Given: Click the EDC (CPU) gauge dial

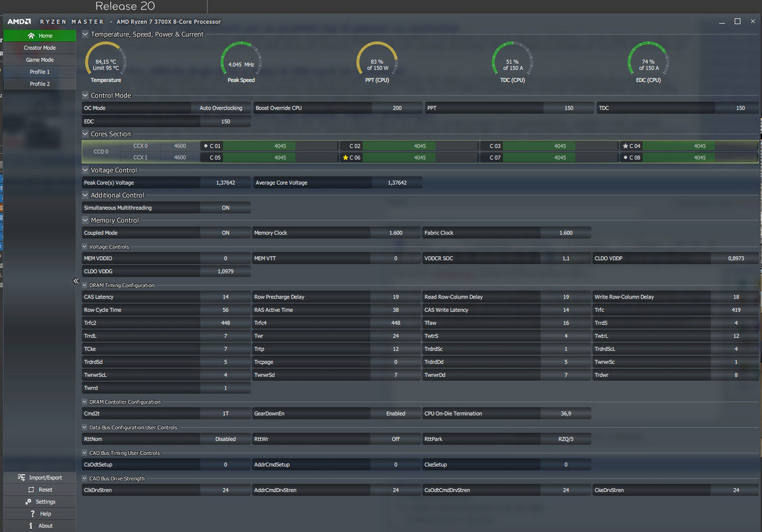Looking at the screenshot, I should [x=648, y=60].
